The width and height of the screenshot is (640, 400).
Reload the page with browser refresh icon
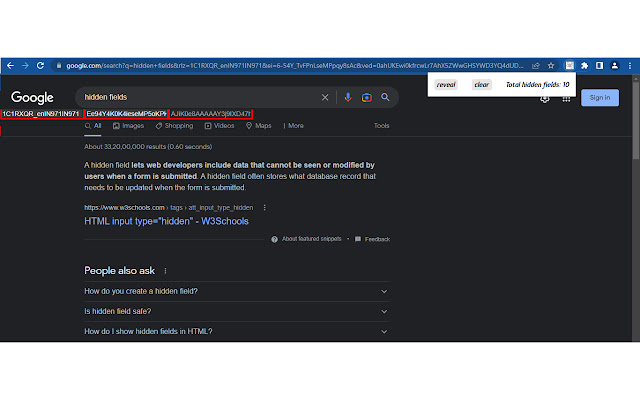click(x=42, y=65)
